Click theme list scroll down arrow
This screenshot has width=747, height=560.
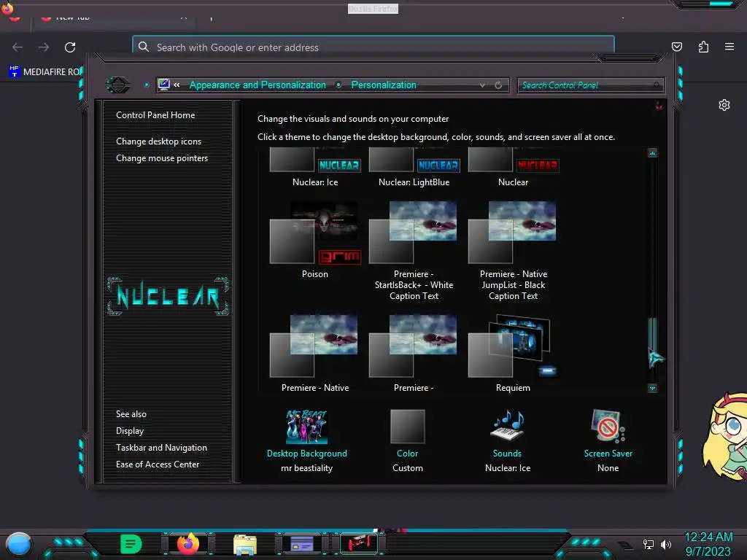click(x=652, y=388)
